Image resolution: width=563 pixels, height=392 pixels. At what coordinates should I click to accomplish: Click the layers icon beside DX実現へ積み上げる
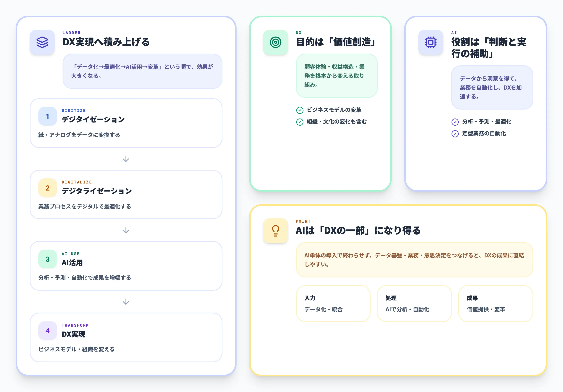pos(42,42)
